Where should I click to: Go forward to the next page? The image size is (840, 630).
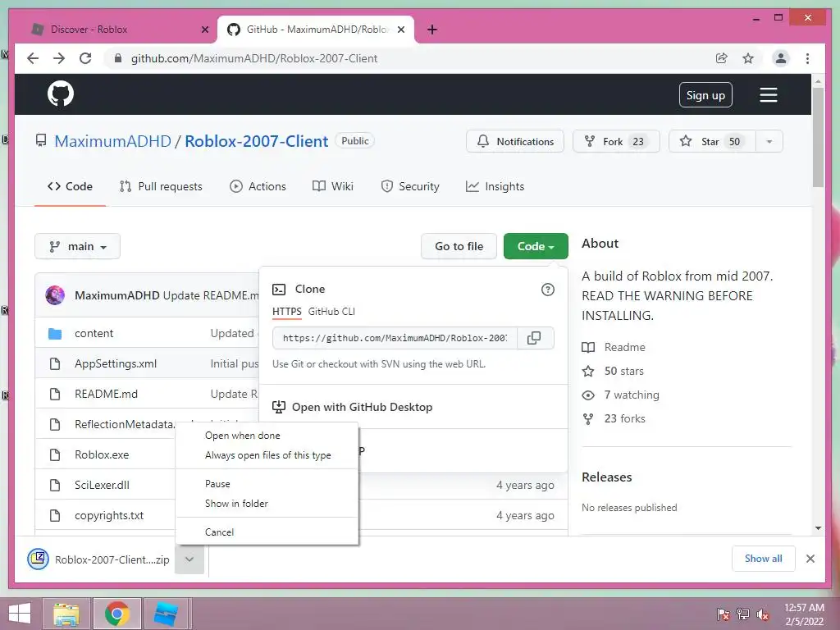point(59,58)
